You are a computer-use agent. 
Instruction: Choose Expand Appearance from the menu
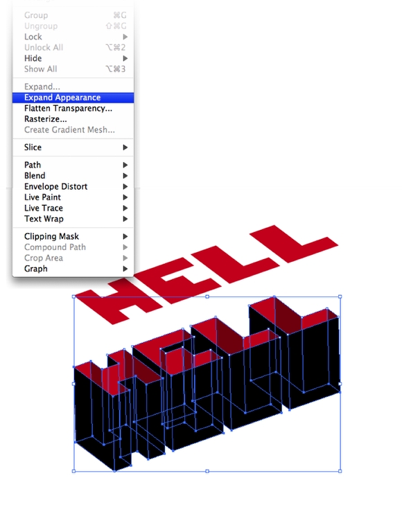[x=73, y=98]
